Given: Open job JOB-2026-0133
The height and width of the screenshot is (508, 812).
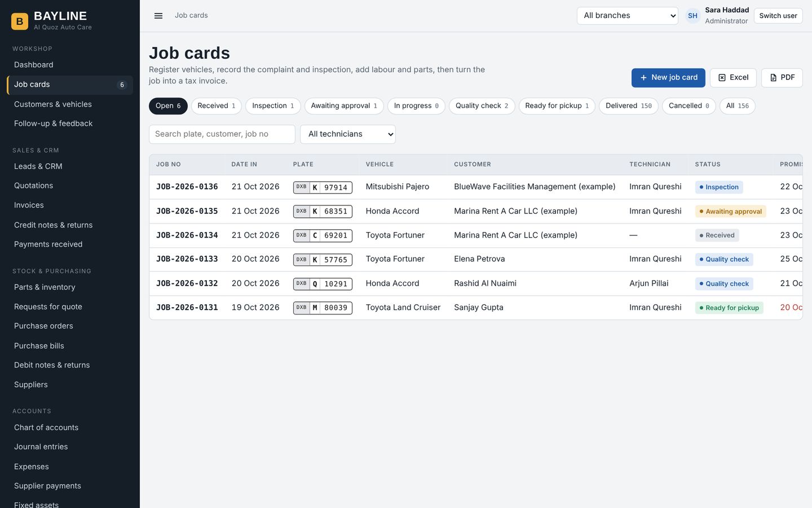Looking at the screenshot, I should pyautogui.click(x=187, y=259).
